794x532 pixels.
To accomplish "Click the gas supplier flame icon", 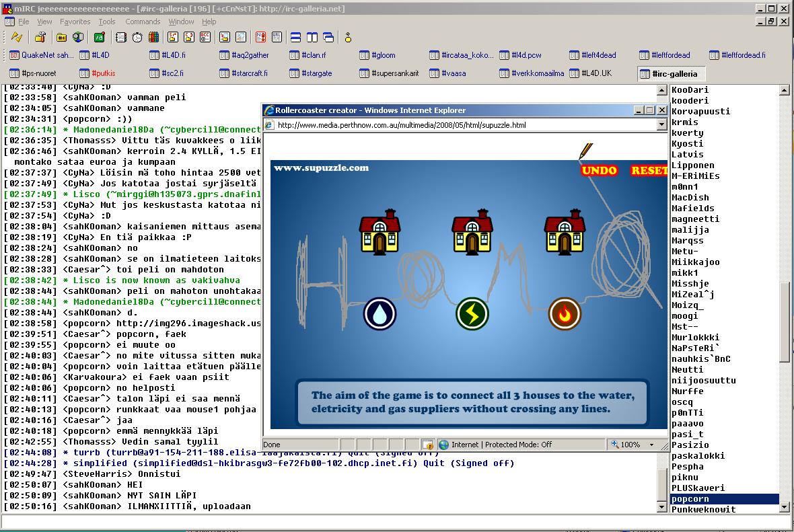I will pos(564,314).
